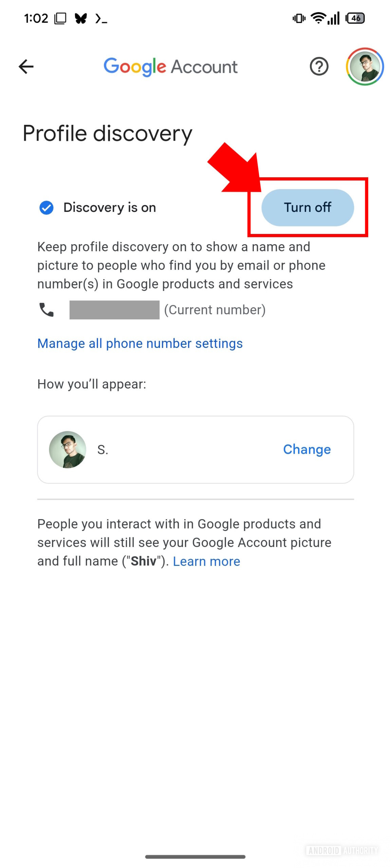Screen dimensions: 391x868
Task: Tap the blue discovery checkmark icon
Action: [x=46, y=208]
